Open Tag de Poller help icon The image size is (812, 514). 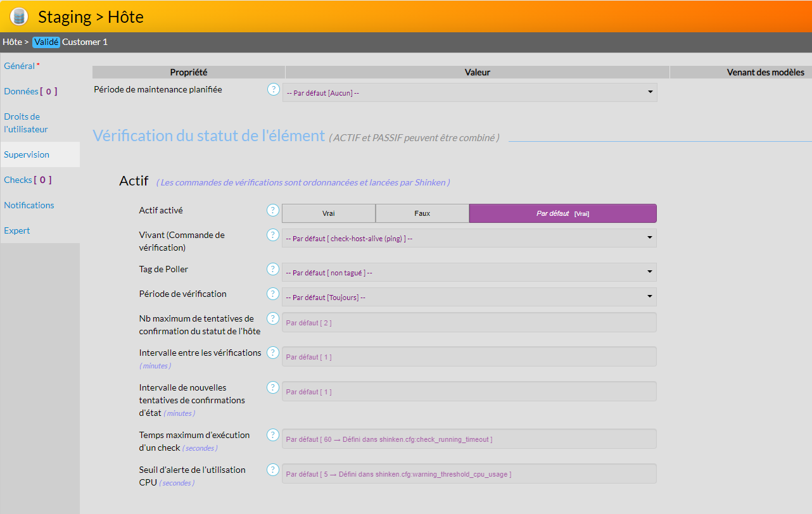click(x=273, y=269)
